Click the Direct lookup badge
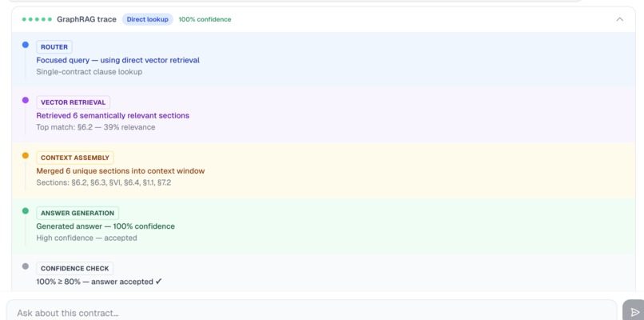The height and width of the screenshot is (320, 644). (x=148, y=19)
